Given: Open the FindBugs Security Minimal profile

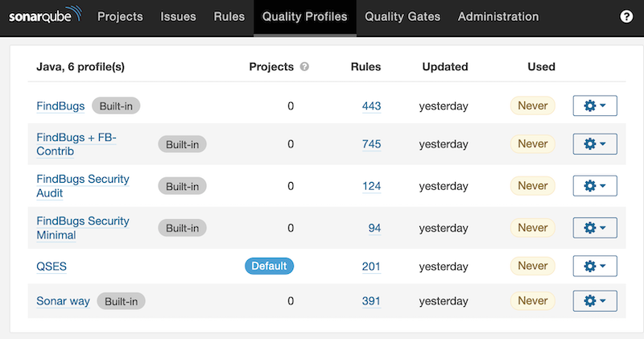Looking at the screenshot, I should click(83, 228).
